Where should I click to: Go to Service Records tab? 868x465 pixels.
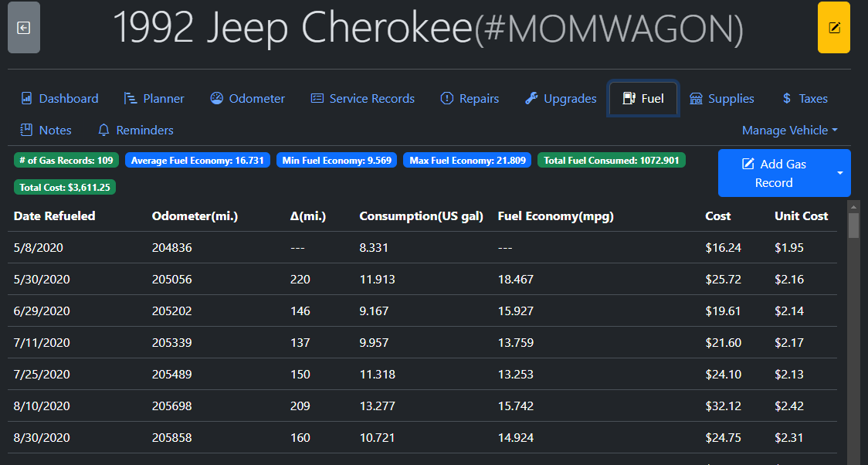[362, 99]
